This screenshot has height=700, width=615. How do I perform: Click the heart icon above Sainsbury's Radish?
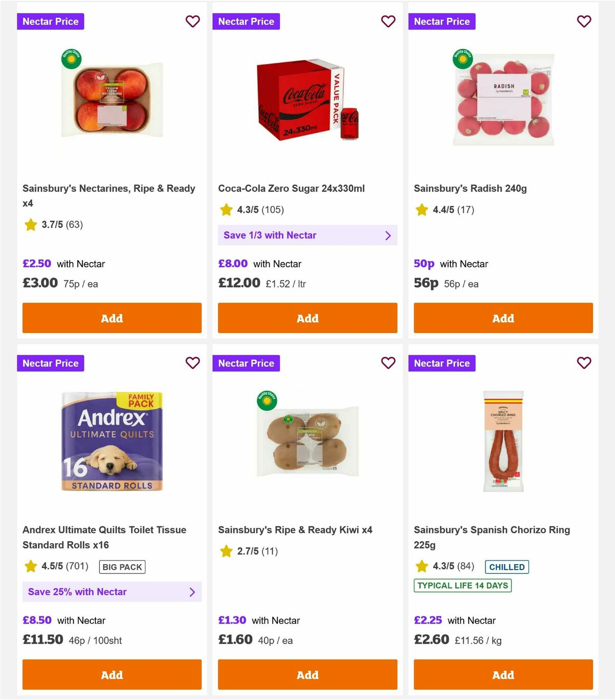point(584,22)
